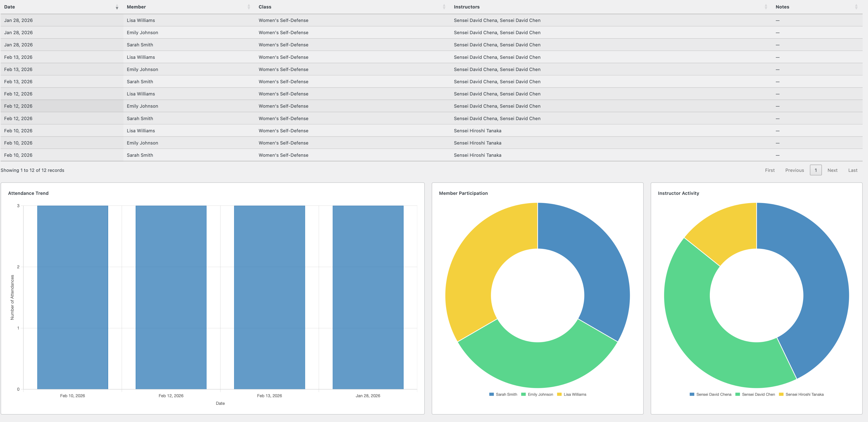The height and width of the screenshot is (422, 868).
Task: Click the sort icon on the Date column
Action: click(117, 7)
